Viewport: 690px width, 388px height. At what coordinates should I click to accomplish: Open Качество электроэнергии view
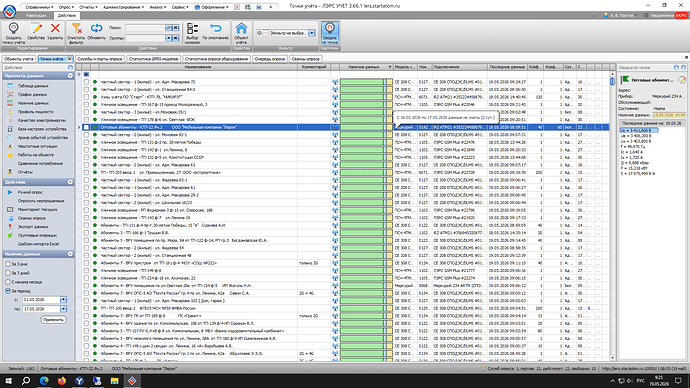[41, 120]
